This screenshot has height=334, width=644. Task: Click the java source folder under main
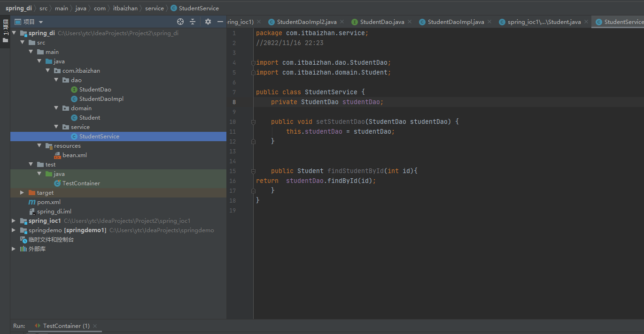pyautogui.click(x=59, y=61)
